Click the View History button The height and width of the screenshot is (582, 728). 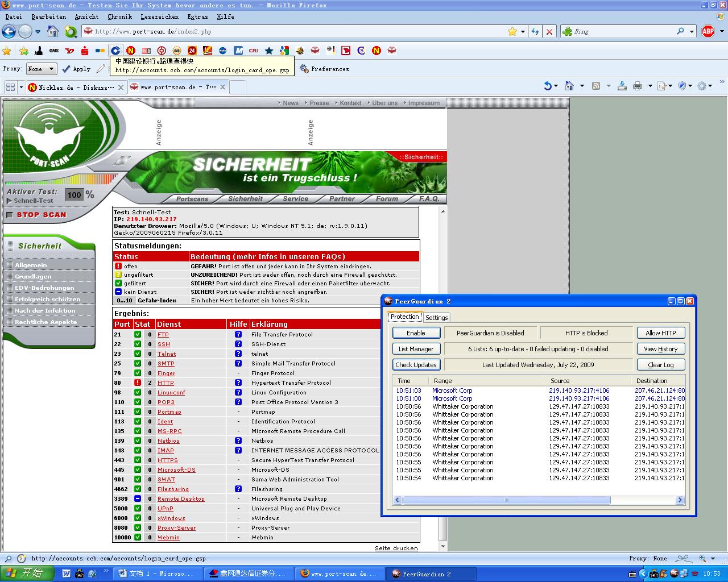click(x=660, y=349)
